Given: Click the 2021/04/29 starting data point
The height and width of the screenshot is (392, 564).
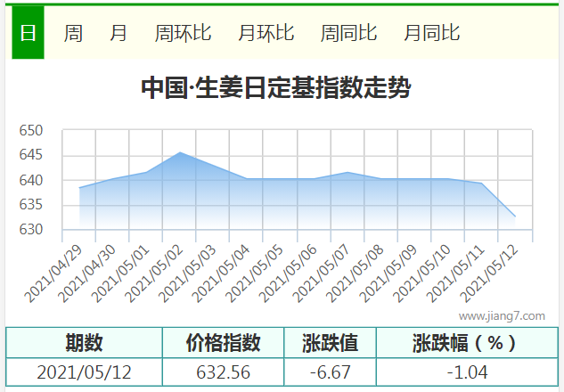Looking at the screenshot, I should (x=79, y=188).
